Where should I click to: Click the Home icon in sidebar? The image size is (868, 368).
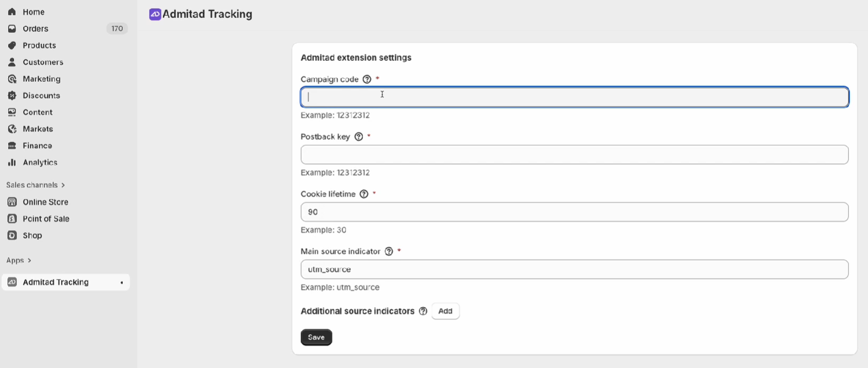[12, 12]
